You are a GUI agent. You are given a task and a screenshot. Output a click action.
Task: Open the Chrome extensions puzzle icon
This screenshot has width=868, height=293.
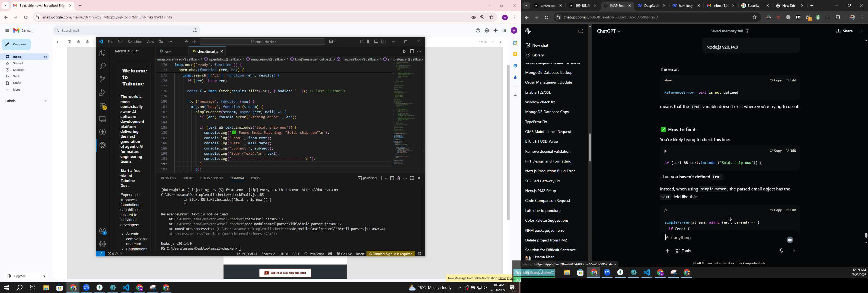tap(838, 17)
